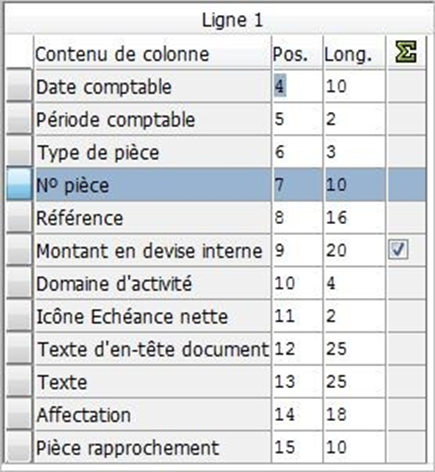The height and width of the screenshot is (472, 435).
Task: Edit position field of Date comptable
Action: click(297, 86)
